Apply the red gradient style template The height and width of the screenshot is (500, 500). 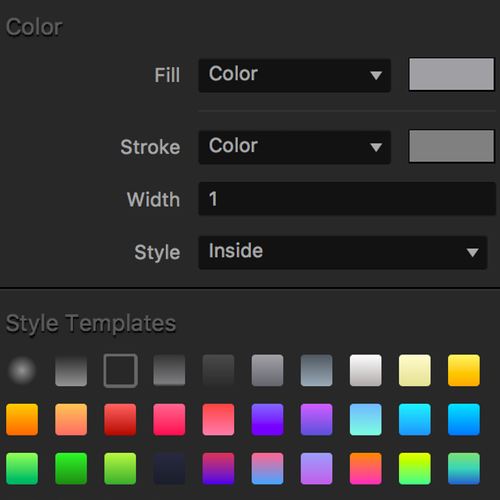pyautogui.click(x=120, y=419)
